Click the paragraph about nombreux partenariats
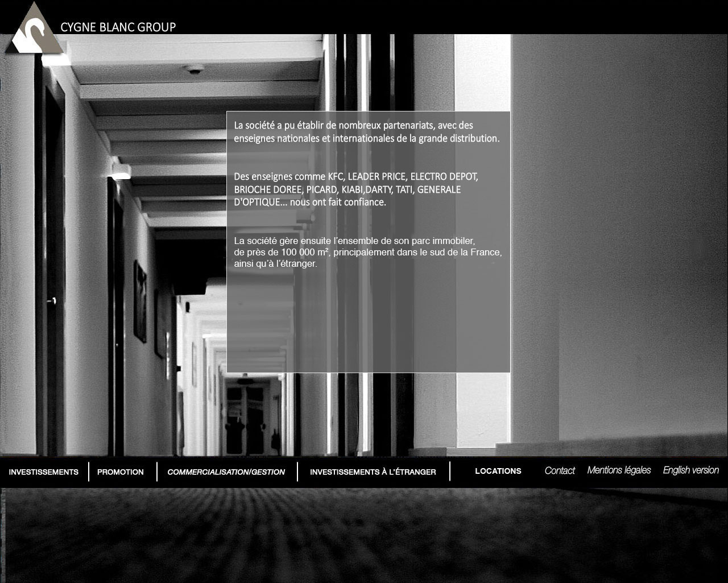728x583 pixels. [367, 132]
